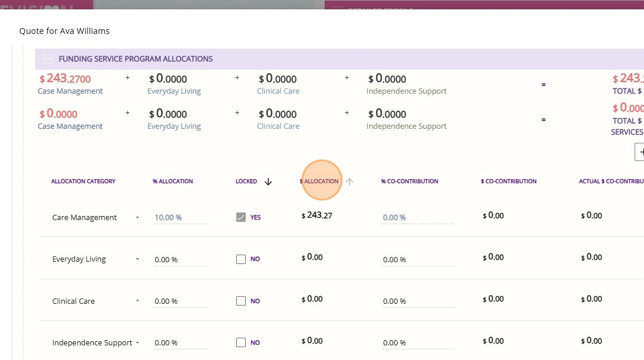This screenshot has height=360, width=644.
Task: Tick the Independence Support locked checkbox
Action: click(241, 342)
